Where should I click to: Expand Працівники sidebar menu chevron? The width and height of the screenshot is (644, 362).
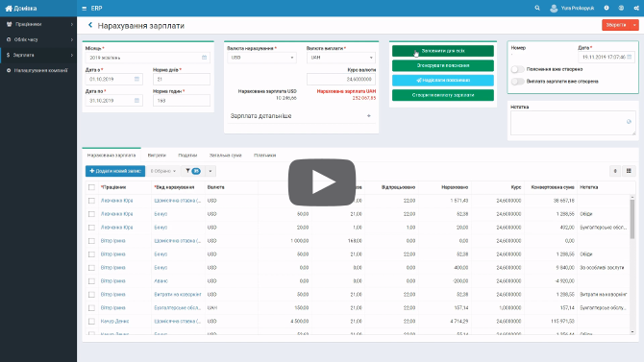(72, 24)
